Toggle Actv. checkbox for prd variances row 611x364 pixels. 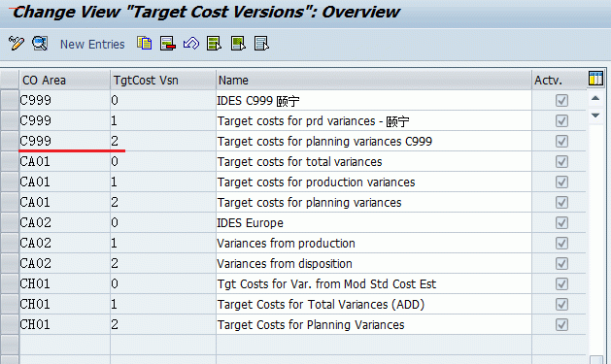(561, 120)
